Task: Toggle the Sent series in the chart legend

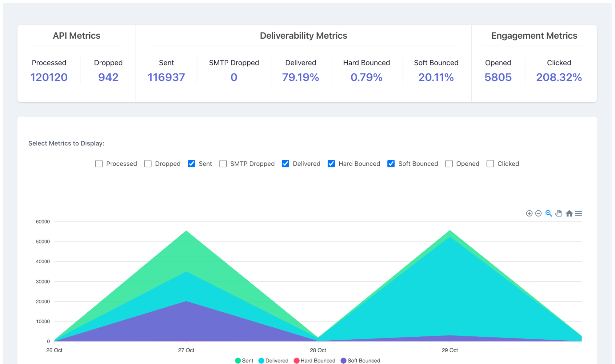Action: tap(245, 360)
